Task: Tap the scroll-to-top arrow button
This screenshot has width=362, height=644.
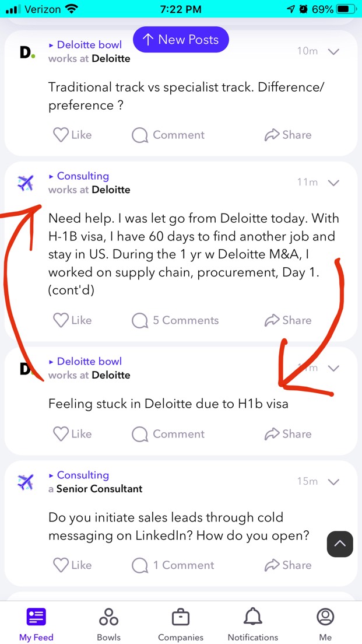Action: pyautogui.click(x=340, y=544)
